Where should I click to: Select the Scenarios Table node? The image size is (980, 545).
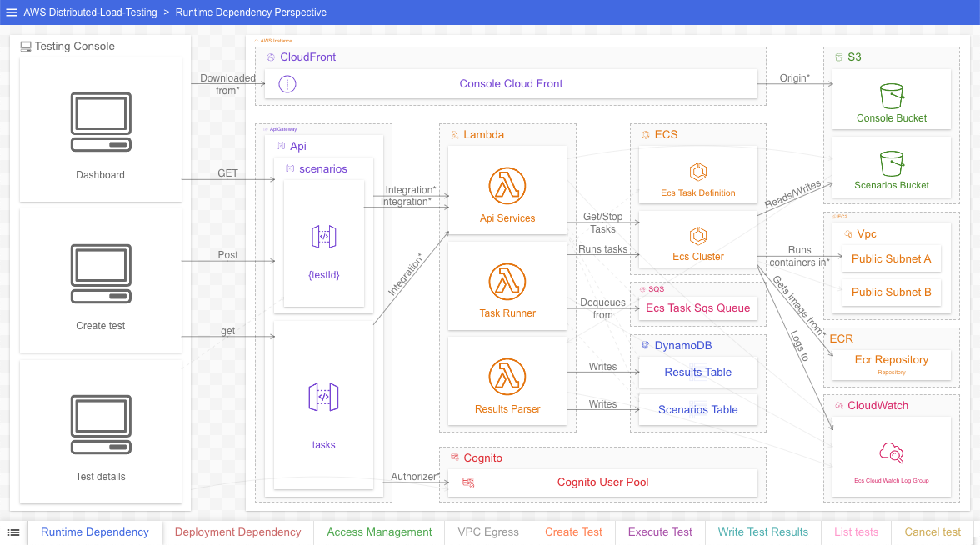[698, 410]
